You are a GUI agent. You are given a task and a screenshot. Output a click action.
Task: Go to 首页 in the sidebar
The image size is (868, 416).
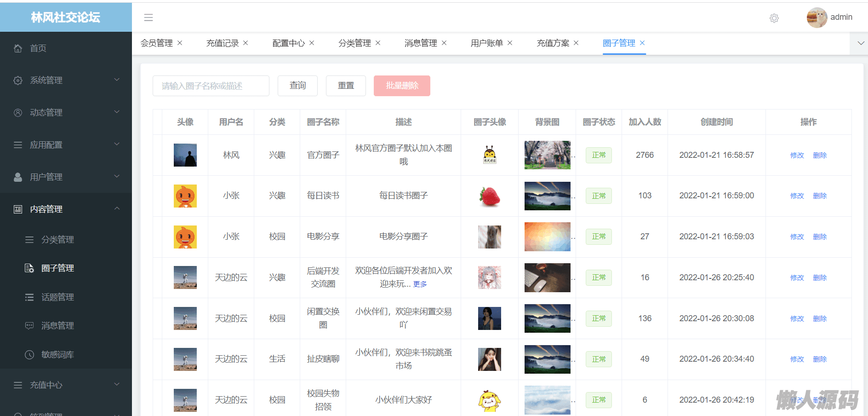38,48
